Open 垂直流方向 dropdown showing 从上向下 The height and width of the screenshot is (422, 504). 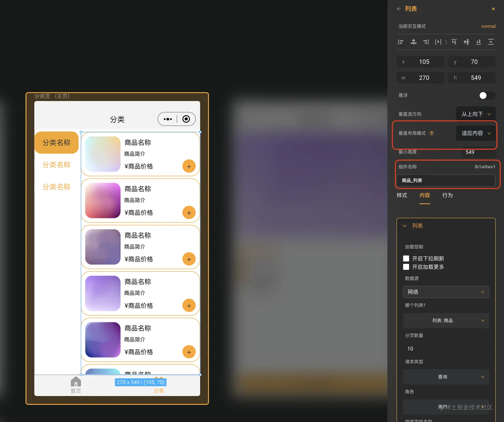pos(476,114)
